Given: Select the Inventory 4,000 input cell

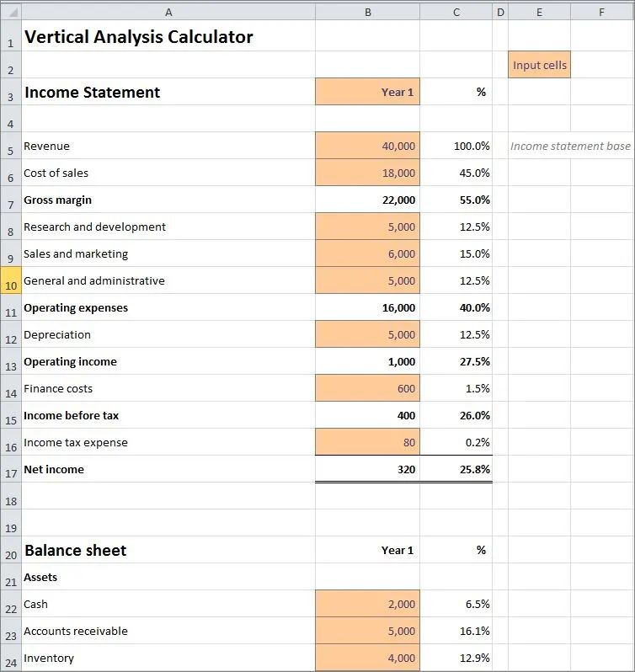Looking at the screenshot, I should [367, 658].
